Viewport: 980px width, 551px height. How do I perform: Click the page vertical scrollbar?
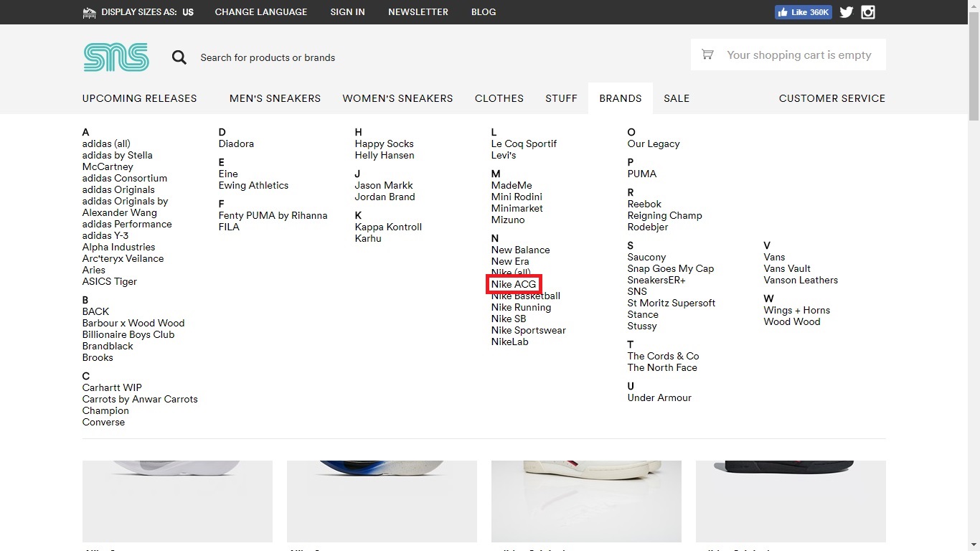click(x=974, y=287)
